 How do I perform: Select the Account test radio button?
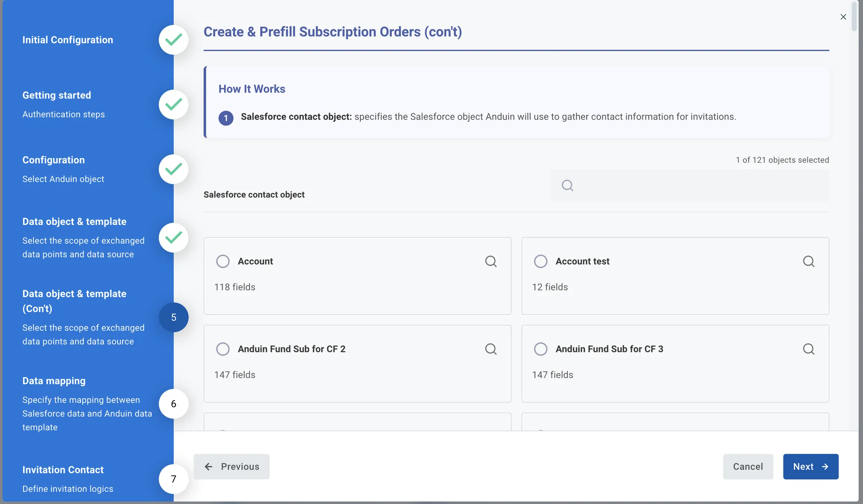[541, 261]
